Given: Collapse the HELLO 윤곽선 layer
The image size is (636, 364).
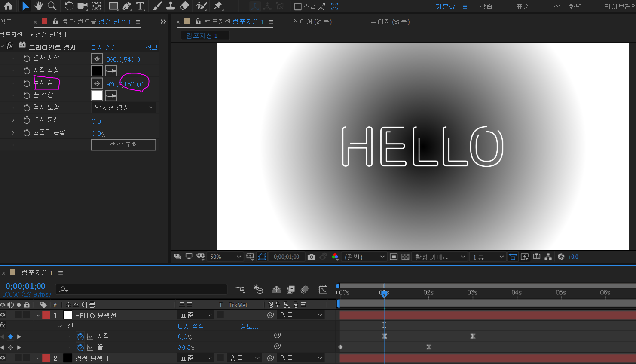Looking at the screenshot, I should pyautogui.click(x=38, y=315).
